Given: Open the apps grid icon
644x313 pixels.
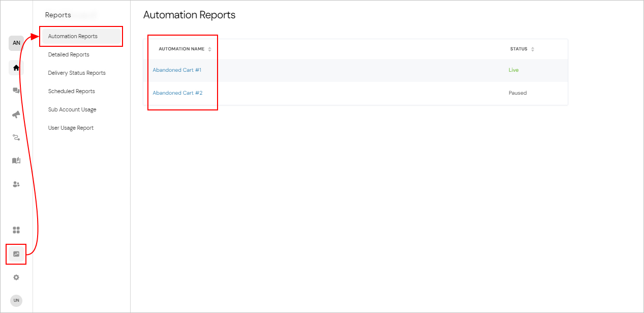Looking at the screenshot, I should 16,230.
